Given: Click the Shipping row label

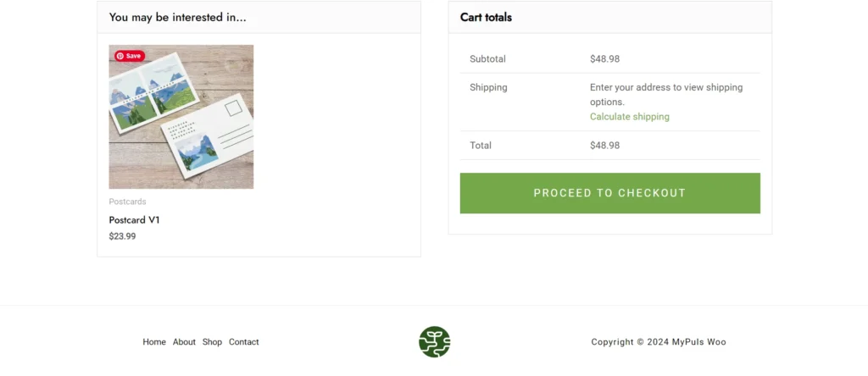Looking at the screenshot, I should coord(488,87).
